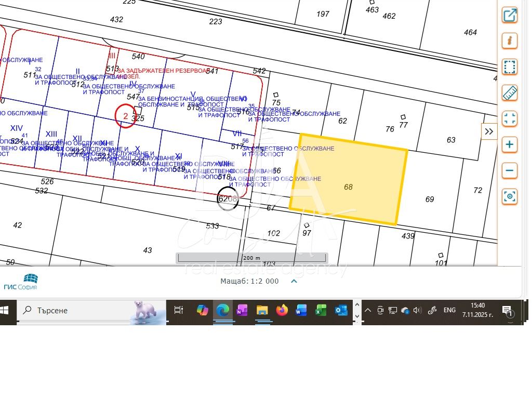532x399 pixels.
Task: Show hidden system tray icons
Action: [367, 311]
